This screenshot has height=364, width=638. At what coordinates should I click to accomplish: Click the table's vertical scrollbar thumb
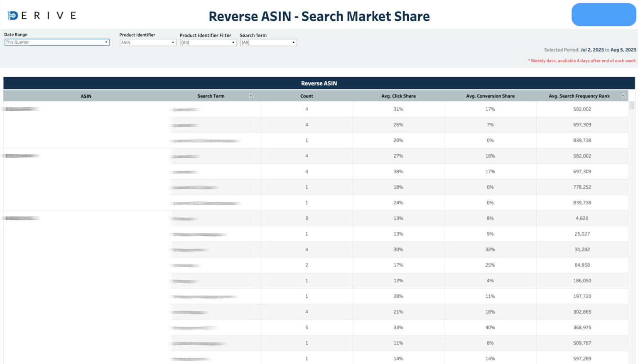tap(632, 105)
